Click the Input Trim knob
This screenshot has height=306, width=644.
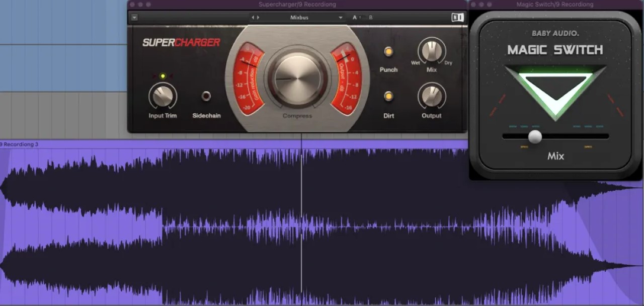click(163, 96)
